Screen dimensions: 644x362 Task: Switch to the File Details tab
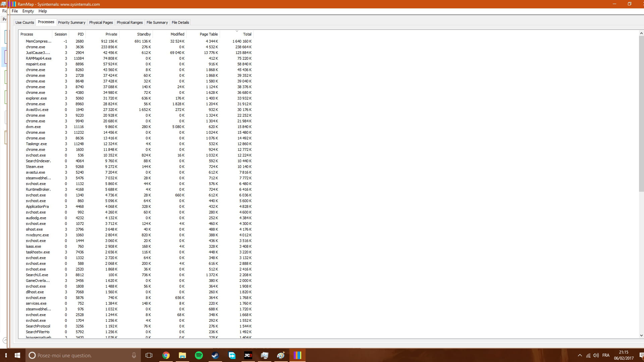pyautogui.click(x=180, y=22)
